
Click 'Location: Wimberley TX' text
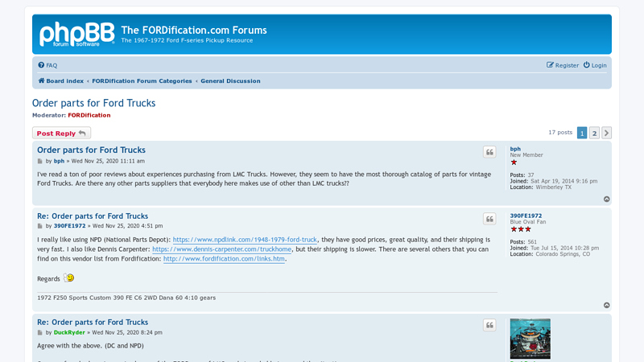pos(540,187)
